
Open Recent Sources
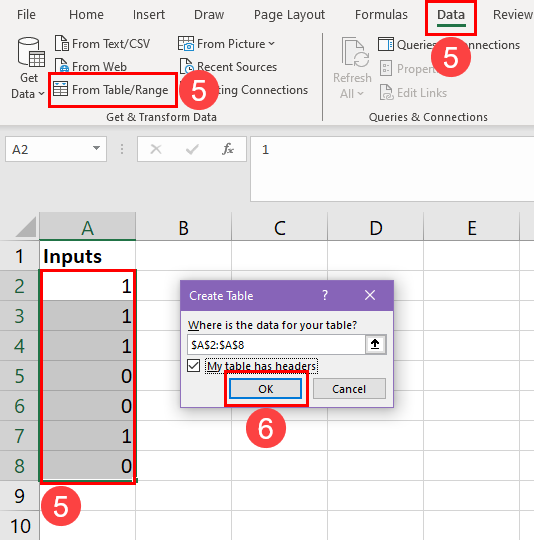(228, 66)
